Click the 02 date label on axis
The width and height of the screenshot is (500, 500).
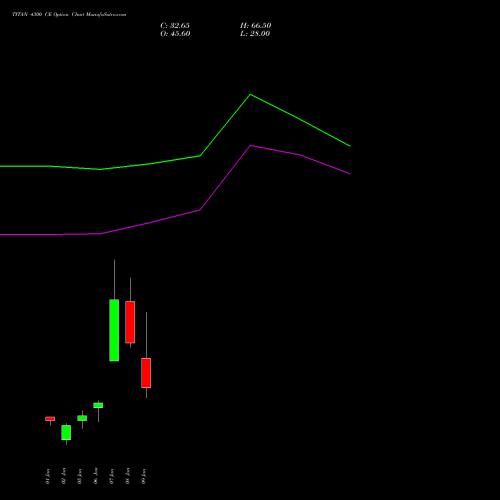[x=64, y=476]
